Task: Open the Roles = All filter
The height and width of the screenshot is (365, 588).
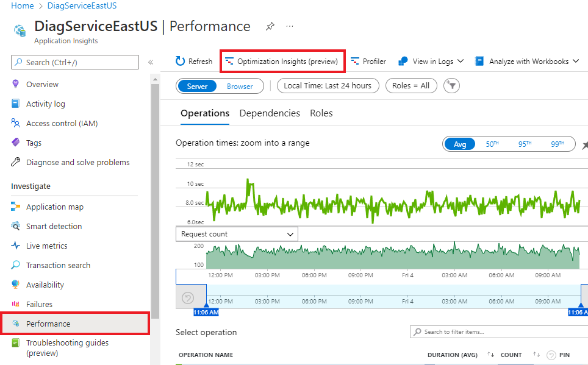Action: point(411,86)
